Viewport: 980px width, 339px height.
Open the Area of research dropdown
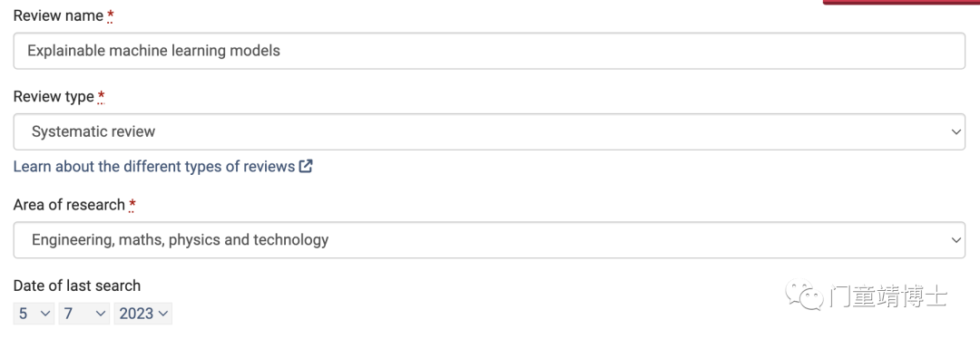(x=489, y=239)
